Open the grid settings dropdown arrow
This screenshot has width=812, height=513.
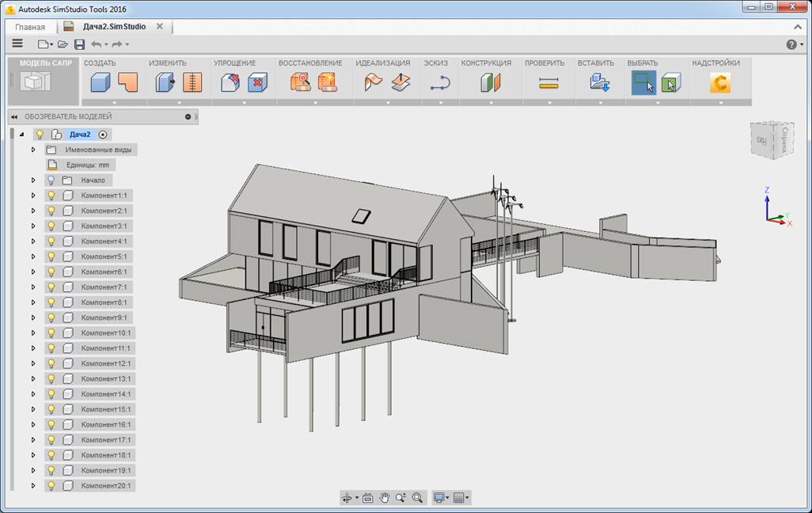(x=468, y=498)
